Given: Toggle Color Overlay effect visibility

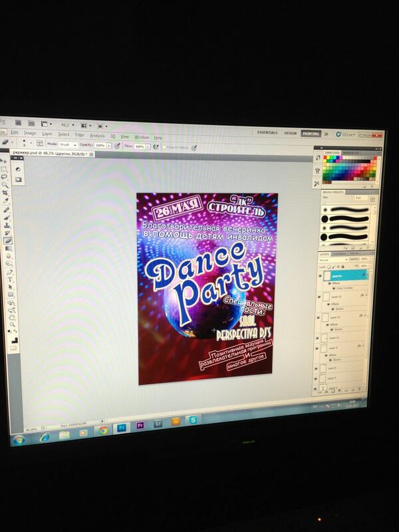Looking at the screenshot, I should pos(333,288).
